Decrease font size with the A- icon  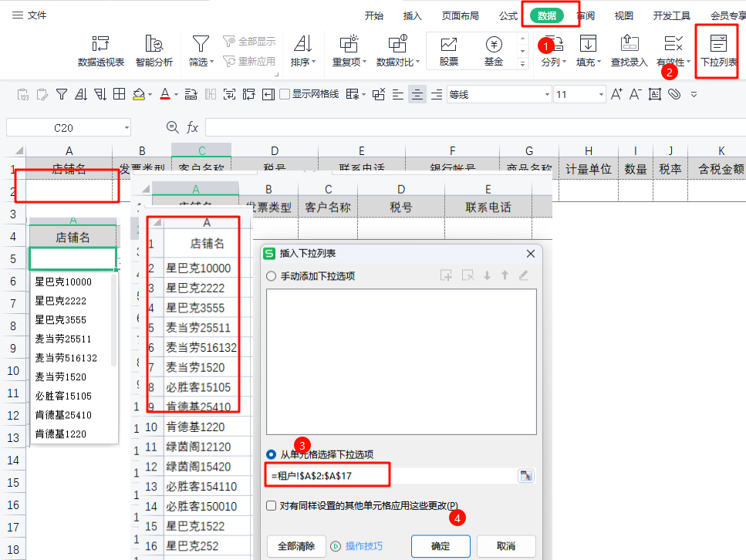pos(635,94)
